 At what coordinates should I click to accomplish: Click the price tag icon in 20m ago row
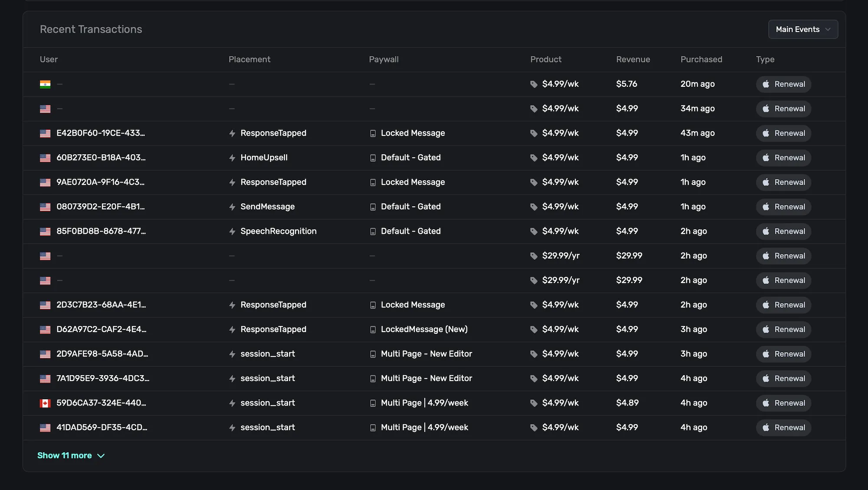[534, 84]
